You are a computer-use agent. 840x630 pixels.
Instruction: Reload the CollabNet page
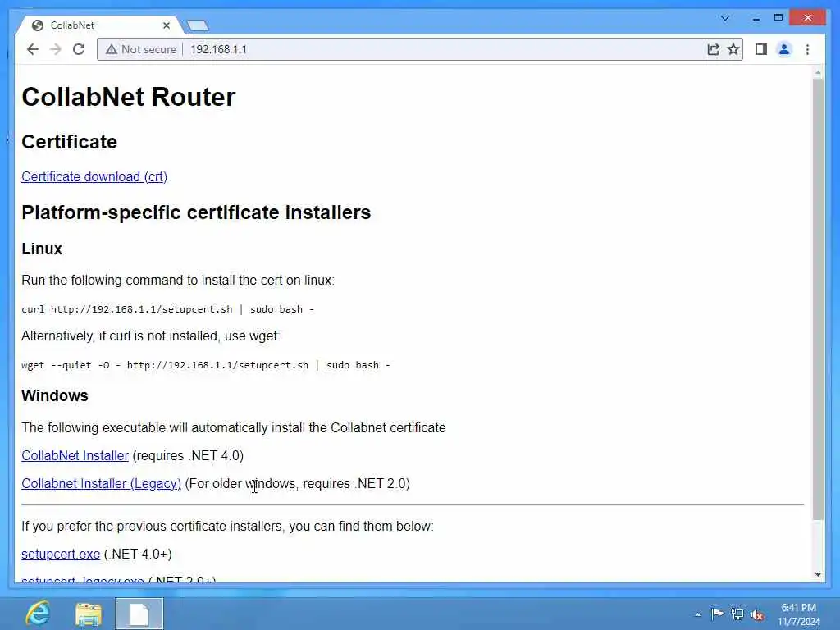point(79,49)
